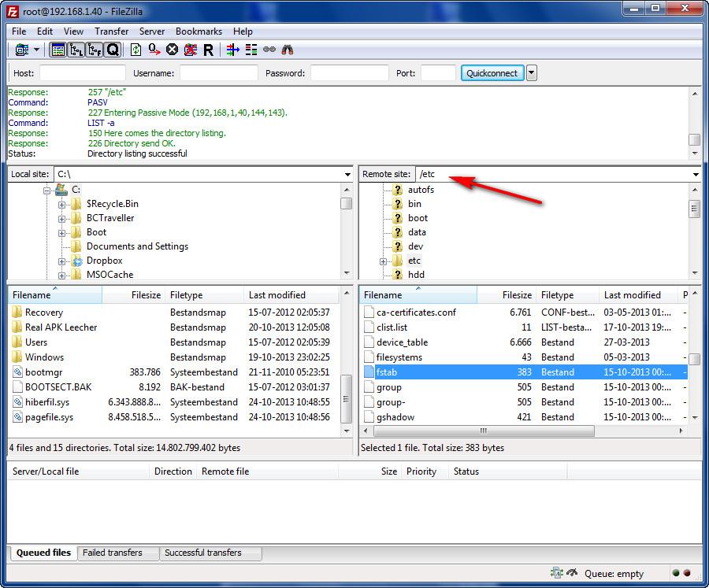
Task: Expand the Dropbox folder node
Action: tap(61, 261)
